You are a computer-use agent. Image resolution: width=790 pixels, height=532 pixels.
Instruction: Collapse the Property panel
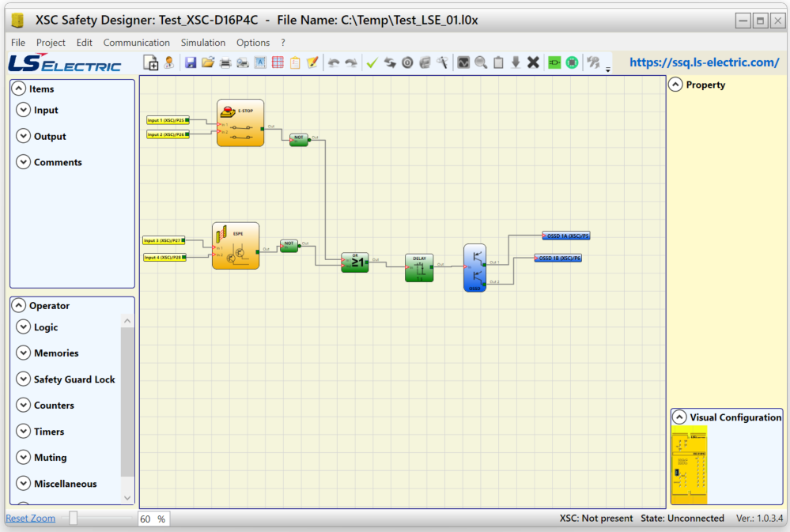[x=675, y=84]
